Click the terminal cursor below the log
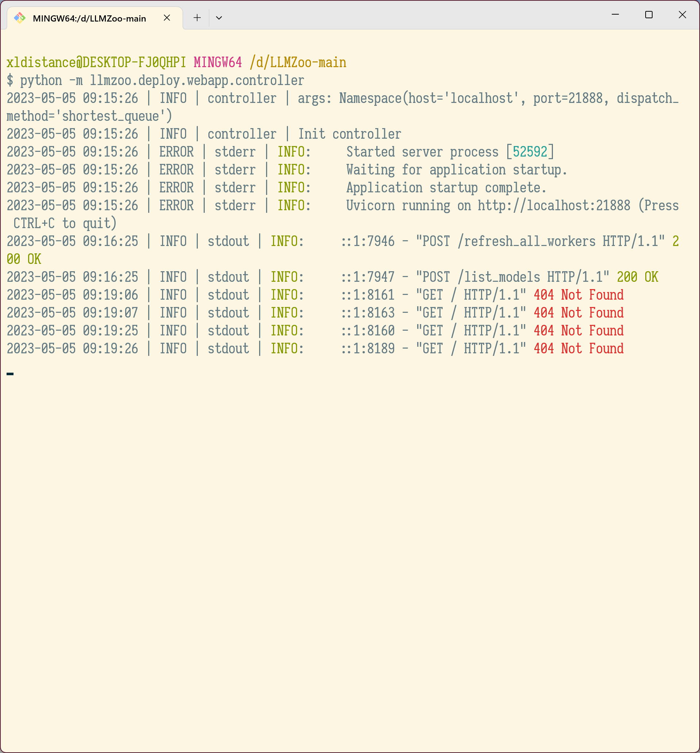Screen dimensions: 700x753 coord(10,374)
